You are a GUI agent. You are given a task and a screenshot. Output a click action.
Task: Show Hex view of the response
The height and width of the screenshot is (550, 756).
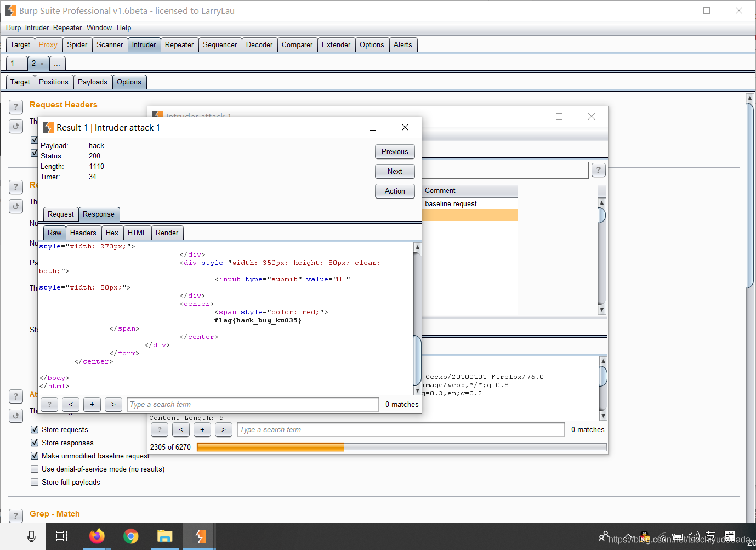pyautogui.click(x=112, y=233)
